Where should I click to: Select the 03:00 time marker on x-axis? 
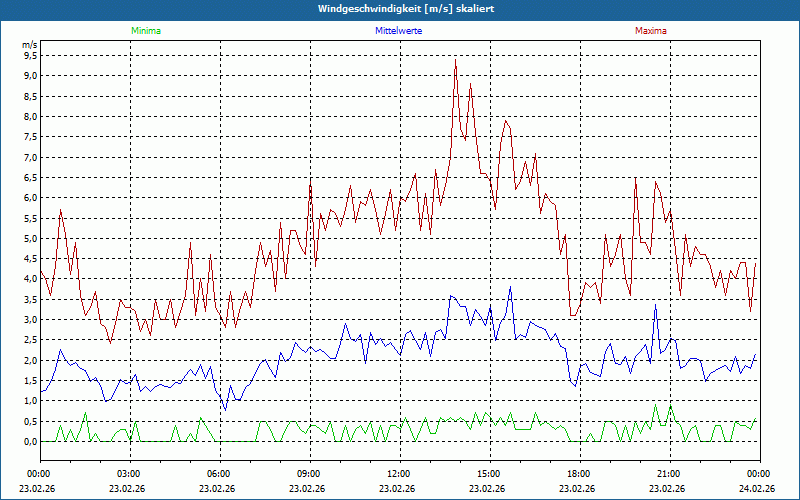point(129,474)
